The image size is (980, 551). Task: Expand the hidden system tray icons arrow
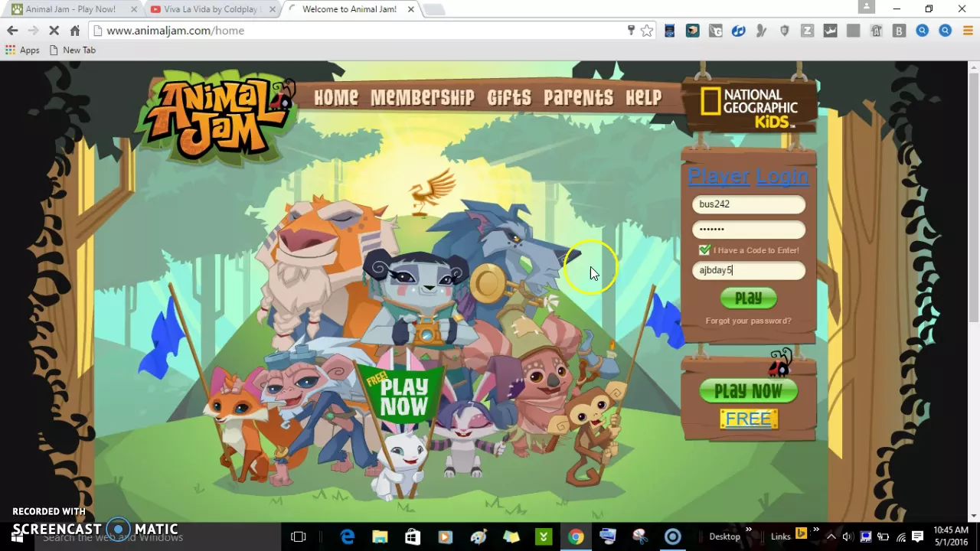coord(831,536)
